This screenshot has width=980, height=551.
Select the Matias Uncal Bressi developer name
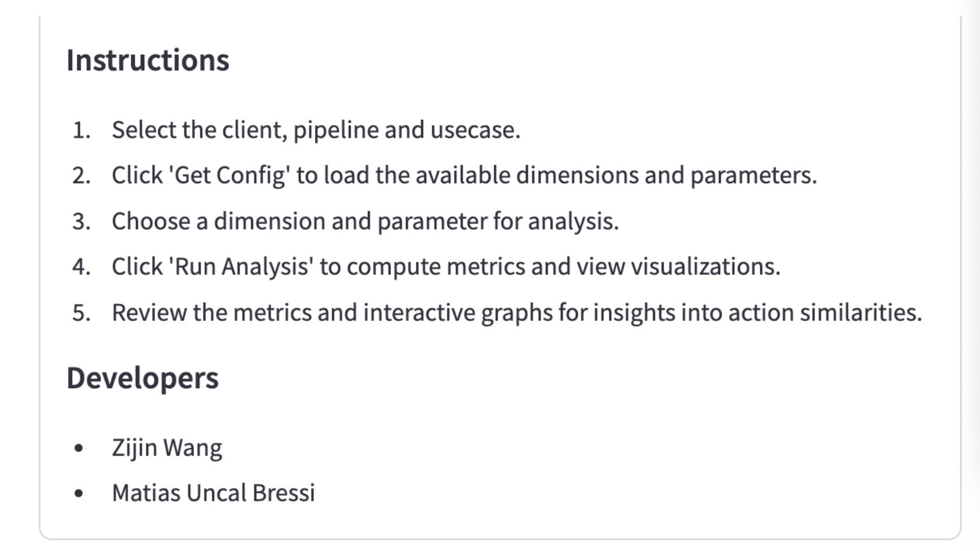[213, 493]
